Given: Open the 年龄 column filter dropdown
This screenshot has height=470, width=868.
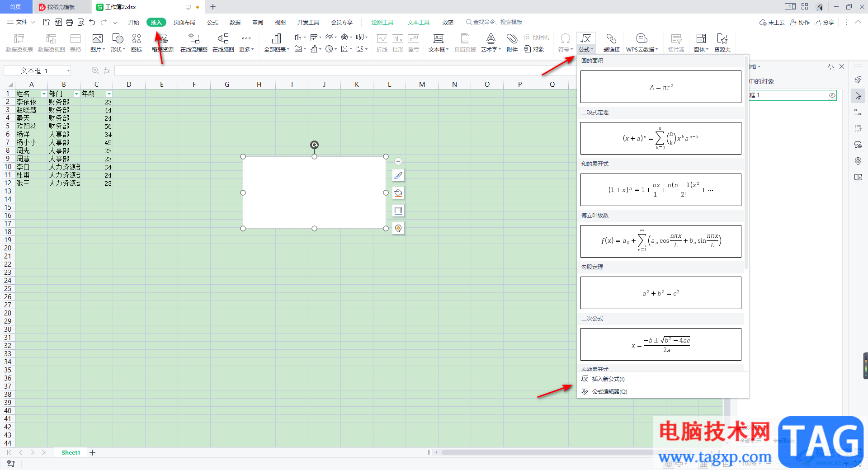Looking at the screenshot, I should tap(109, 94).
